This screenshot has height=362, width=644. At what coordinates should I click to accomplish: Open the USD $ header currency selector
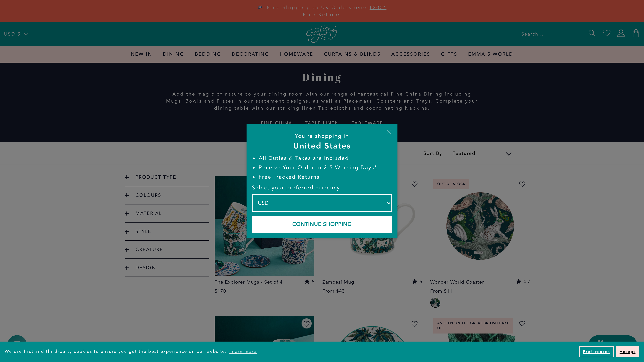(x=16, y=34)
